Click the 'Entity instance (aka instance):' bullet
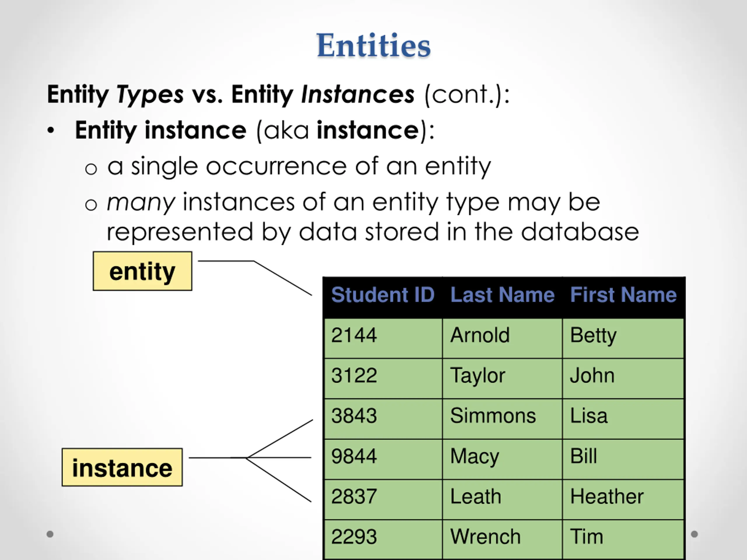 255,131
